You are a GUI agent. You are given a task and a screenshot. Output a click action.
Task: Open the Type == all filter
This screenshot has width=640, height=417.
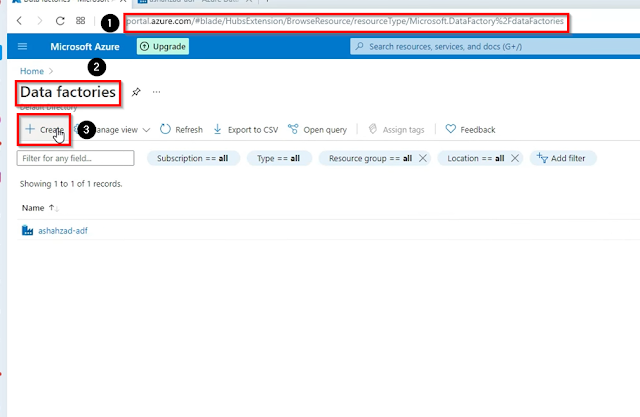tap(279, 158)
